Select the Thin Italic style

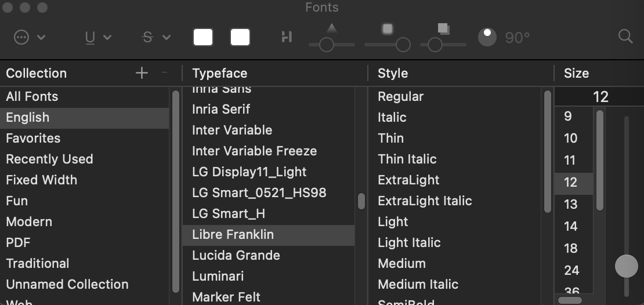[455, 159]
